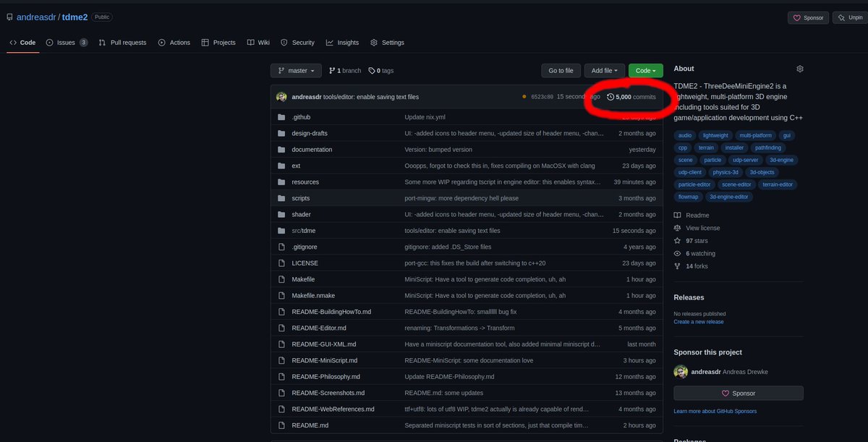This screenshot has width=868, height=442.
Task: Click the Unpin button
Action: (x=851, y=17)
